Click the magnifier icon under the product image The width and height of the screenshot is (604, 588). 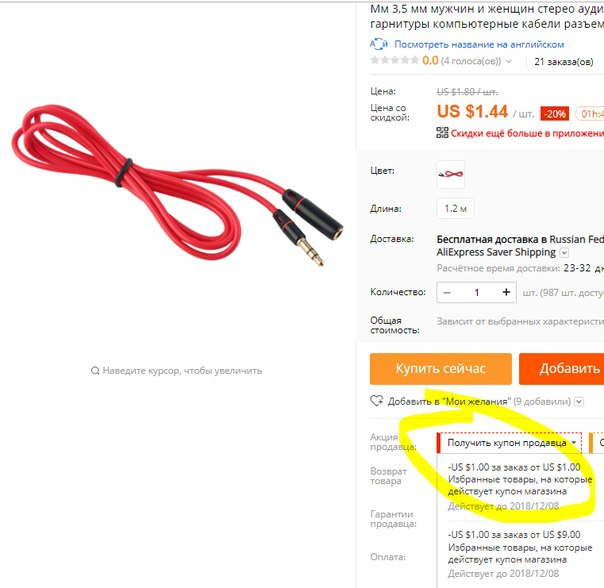[95, 371]
